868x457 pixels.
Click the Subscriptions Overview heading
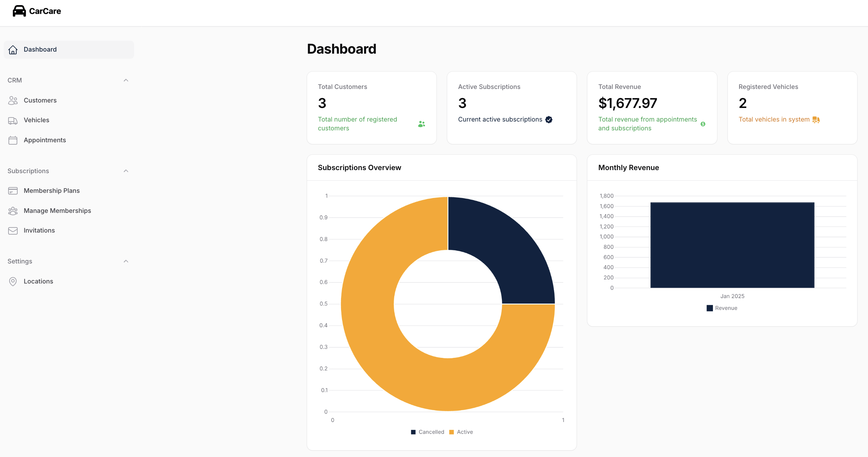coord(359,168)
